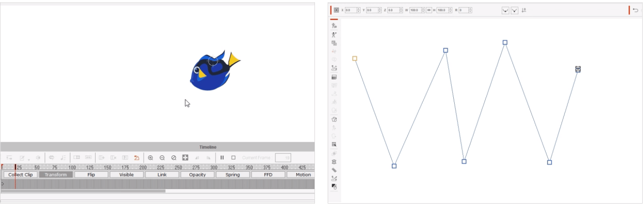Click the stepper arrows of Z field

pyautogui.click(x=401, y=10)
